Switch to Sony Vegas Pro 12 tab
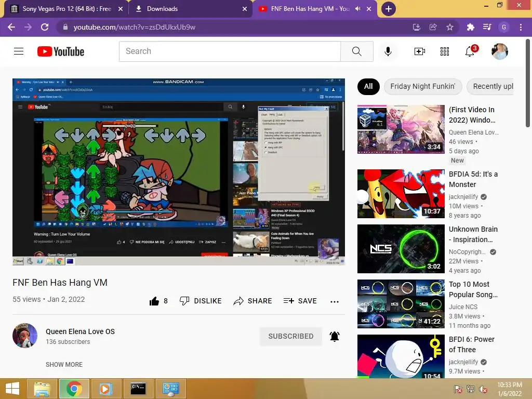 [64, 9]
